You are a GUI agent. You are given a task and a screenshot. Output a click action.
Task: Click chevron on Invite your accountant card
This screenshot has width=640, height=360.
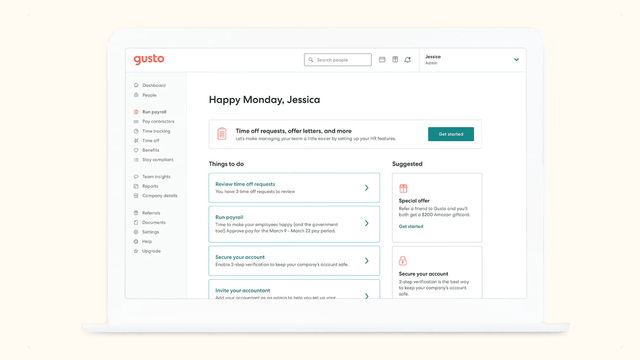367,296
